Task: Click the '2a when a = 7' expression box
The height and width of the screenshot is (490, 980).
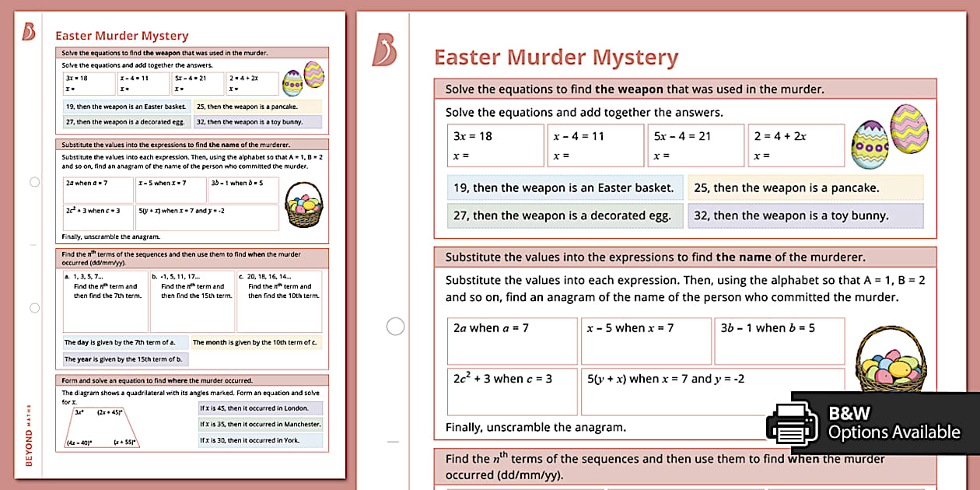Action: click(x=512, y=340)
